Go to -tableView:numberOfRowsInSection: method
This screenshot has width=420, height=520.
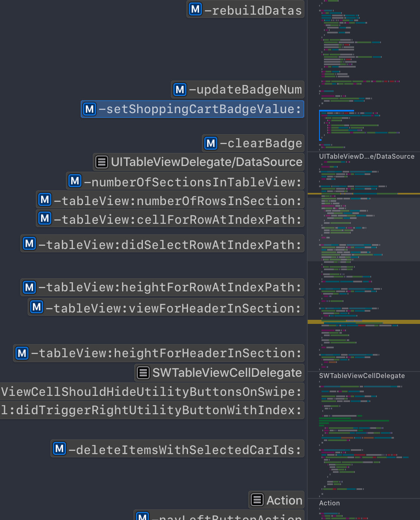tap(170, 200)
